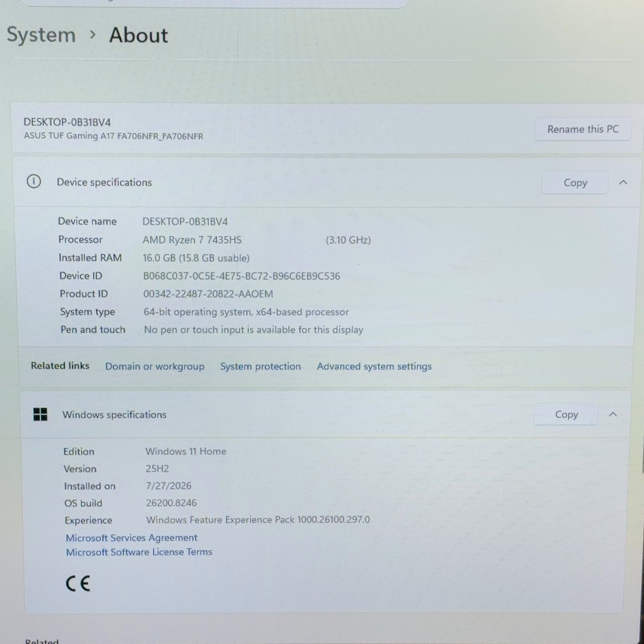Go back to System in the breadcrumb
Image resolution: width=644 pixels, height=644 pixels.
click(41, 35)
